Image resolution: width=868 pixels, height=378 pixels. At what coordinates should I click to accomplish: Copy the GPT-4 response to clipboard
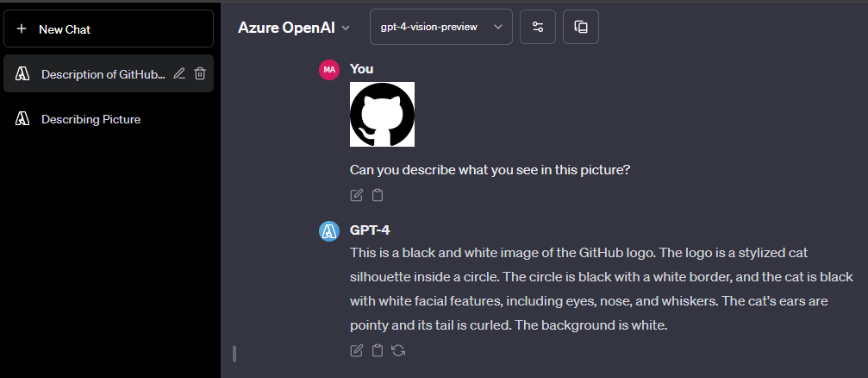coord(377,350)
